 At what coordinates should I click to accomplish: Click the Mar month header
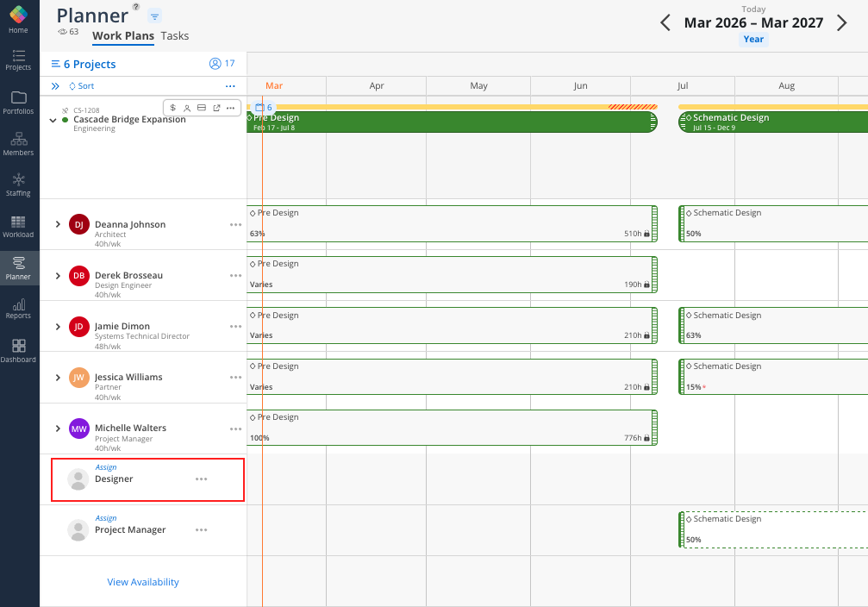point(274,86)
